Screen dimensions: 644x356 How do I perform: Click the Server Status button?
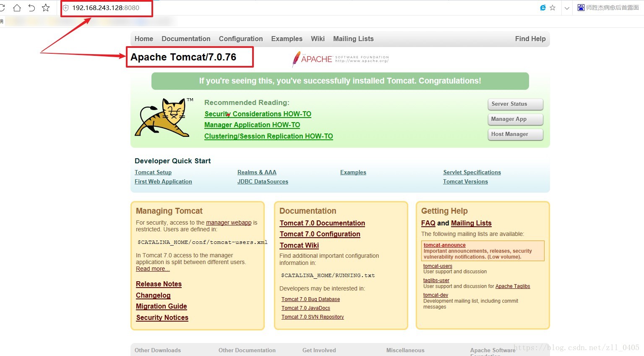pyautogui.click(x=516, y=104)
